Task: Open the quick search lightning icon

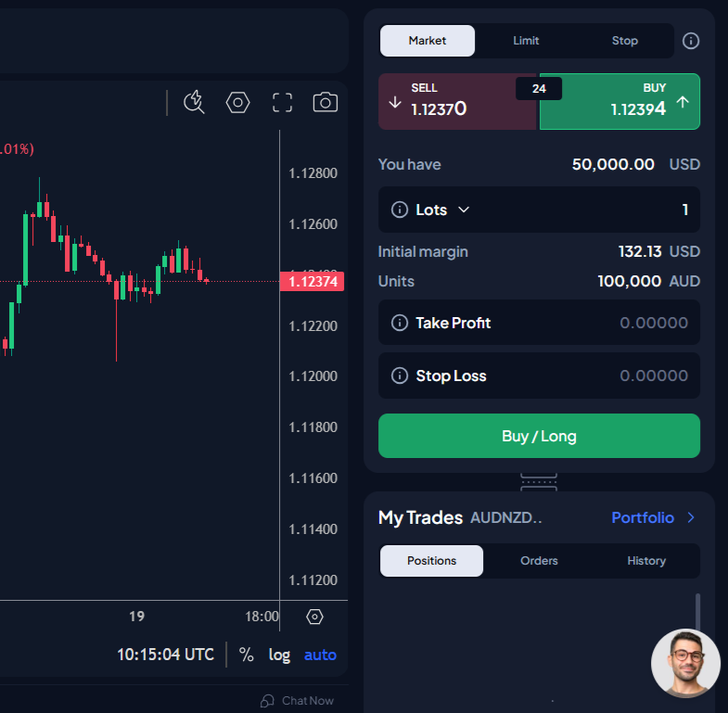Action: pos(194,102)
